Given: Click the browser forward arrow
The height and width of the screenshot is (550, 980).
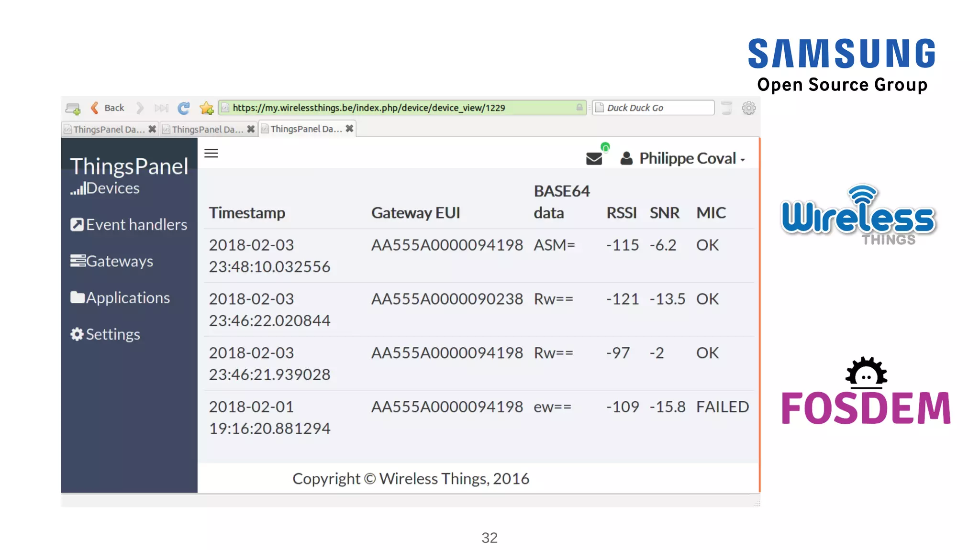Looking at the screenshot, I should click(139, 108).
